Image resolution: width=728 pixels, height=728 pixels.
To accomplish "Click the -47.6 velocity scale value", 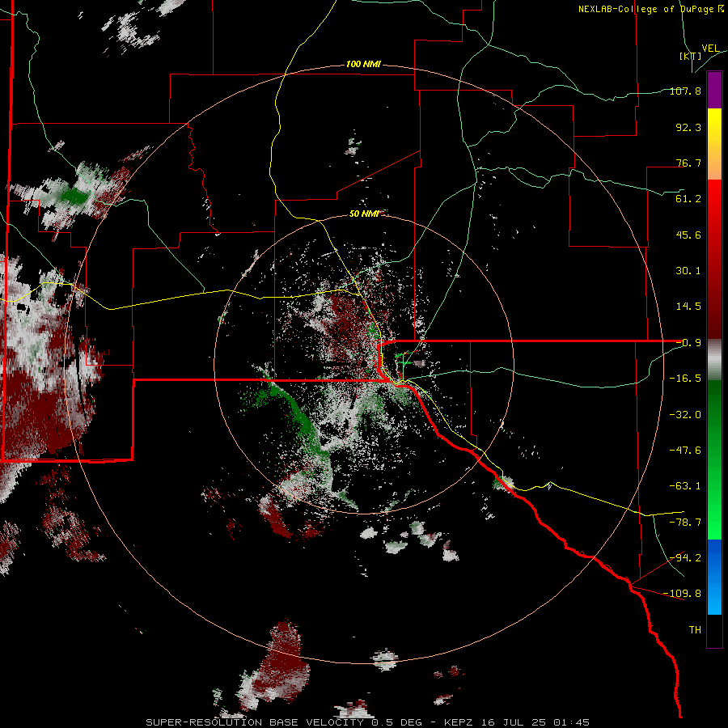I will pos(685,450).
